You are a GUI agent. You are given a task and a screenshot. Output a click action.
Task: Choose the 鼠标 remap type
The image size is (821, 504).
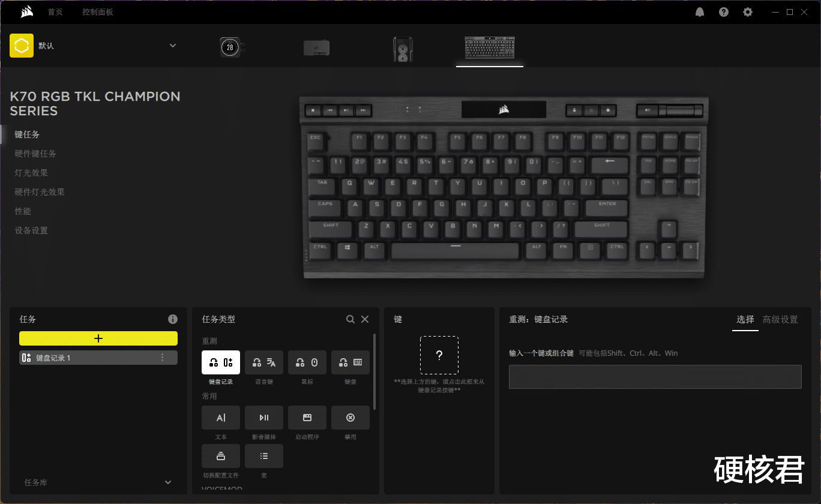pyautogui.click(x=307, y=362)
